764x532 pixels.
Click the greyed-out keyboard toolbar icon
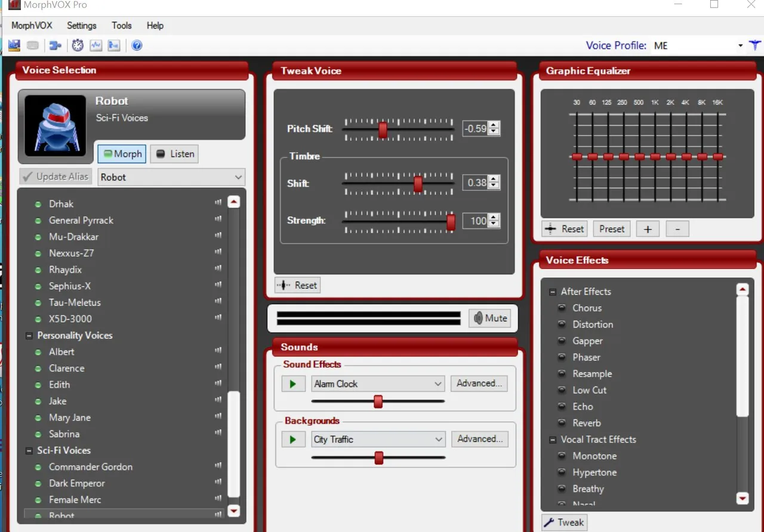[x=33, y=45]
